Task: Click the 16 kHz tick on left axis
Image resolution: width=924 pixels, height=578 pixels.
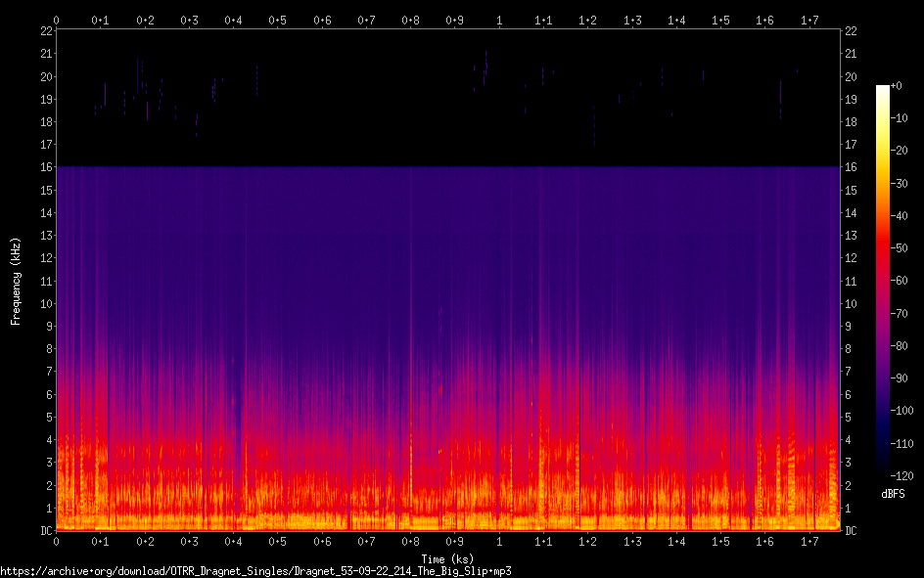Action: pyautogui.click(x=46, y=167)
